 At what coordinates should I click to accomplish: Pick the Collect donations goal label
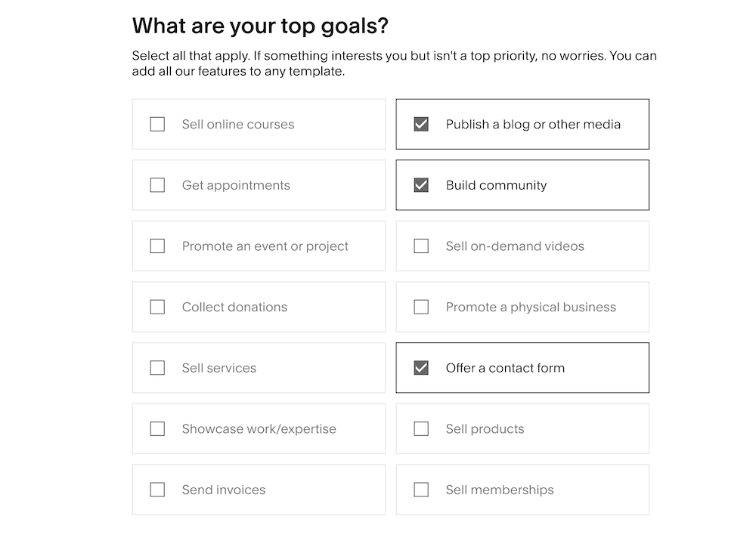234,307
